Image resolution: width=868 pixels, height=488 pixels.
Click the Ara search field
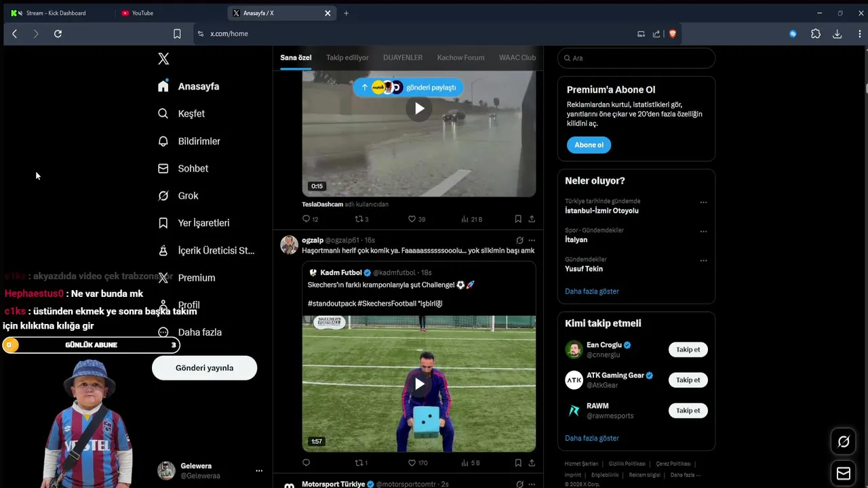tap(636, 58)
